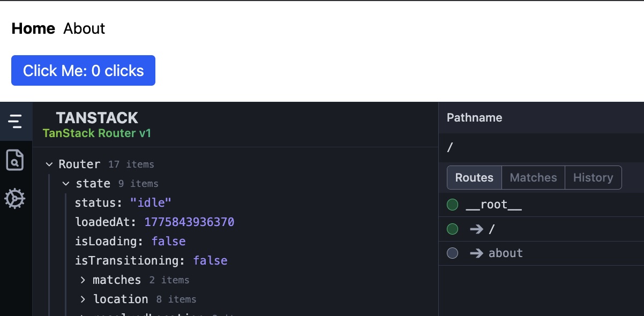Click the TanStack Router v1 logo

[97, 124]
